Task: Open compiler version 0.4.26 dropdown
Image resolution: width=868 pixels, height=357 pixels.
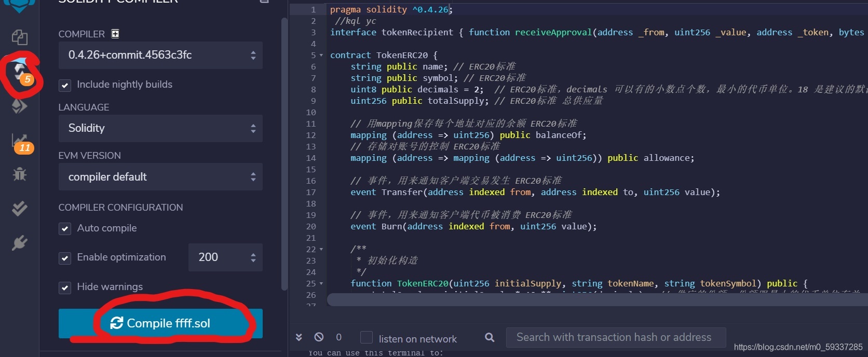Action: click(x=160, y=55)
